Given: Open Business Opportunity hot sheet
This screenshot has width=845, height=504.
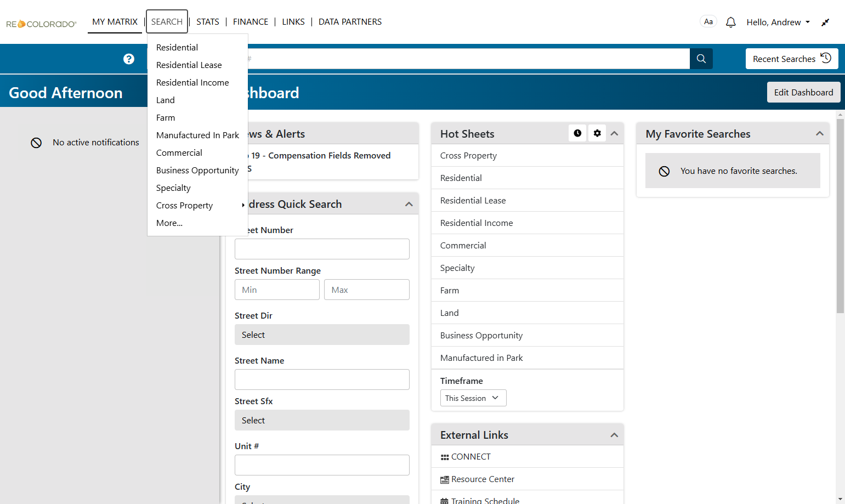Looking at the screenshot, I should [528, 335].
